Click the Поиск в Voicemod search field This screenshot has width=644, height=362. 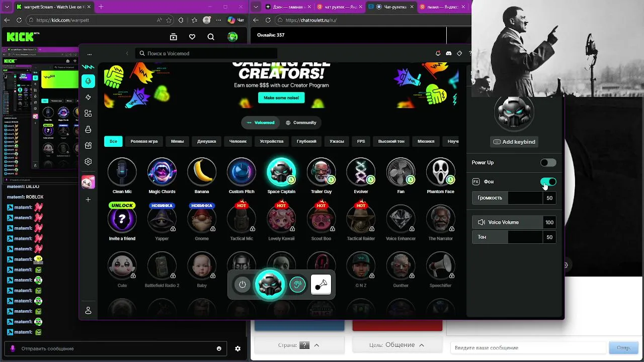coord(206,53)
